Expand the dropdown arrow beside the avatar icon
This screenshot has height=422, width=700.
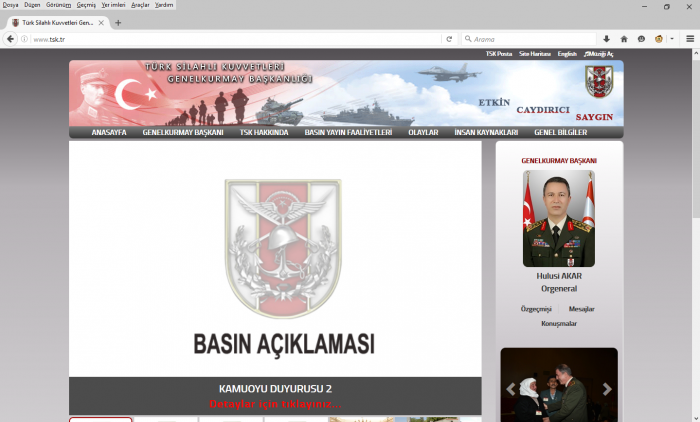(x=672, y=39)
